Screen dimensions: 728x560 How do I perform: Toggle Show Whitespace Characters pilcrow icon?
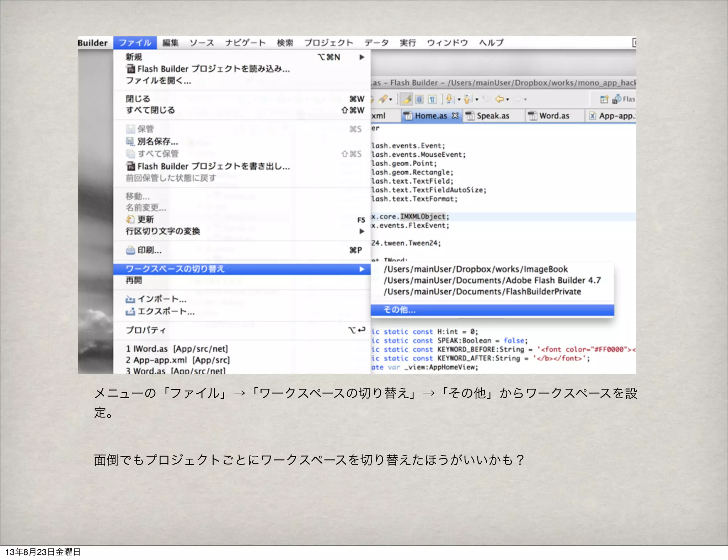coord(432,99)
